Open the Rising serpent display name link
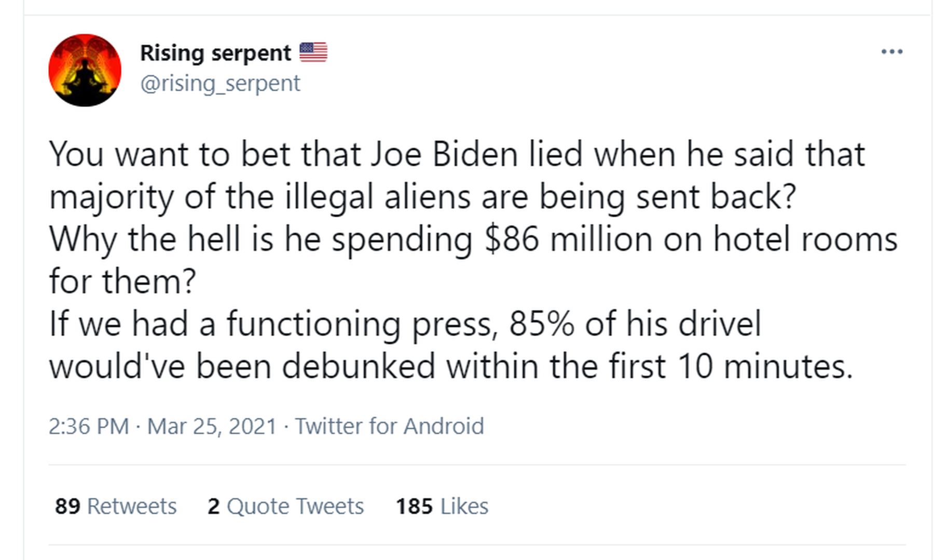 (x=215, y=53)
